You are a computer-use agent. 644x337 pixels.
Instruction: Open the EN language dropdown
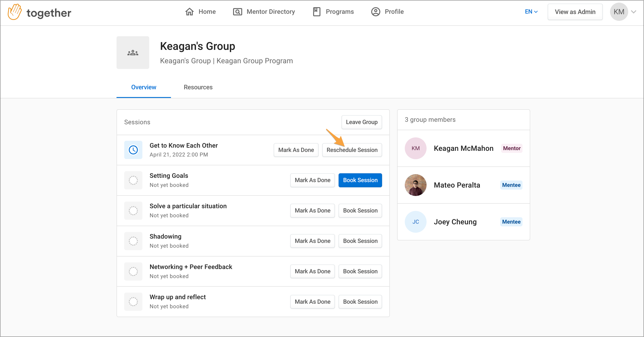(x=531, y=12)
